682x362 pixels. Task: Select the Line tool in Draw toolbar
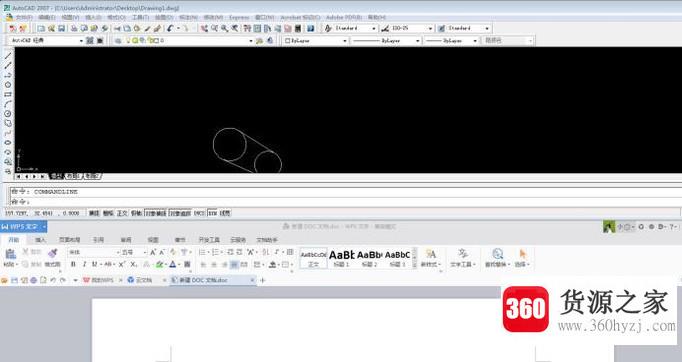click(8, 56)
